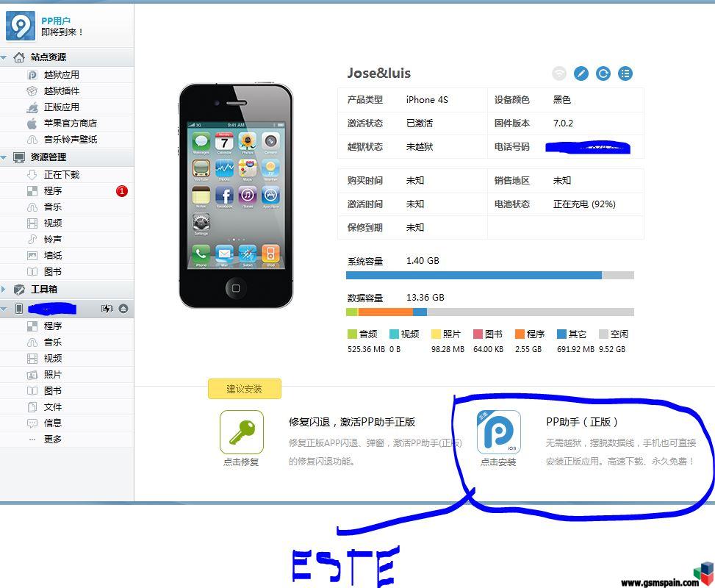Click the green 音频 legend swatch
715x588 pixels.
[352, 334]
